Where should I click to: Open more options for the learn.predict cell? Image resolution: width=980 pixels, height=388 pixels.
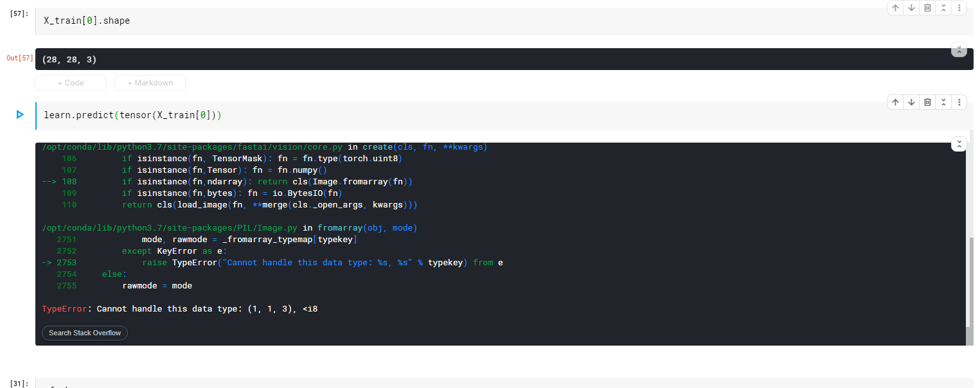959,103
